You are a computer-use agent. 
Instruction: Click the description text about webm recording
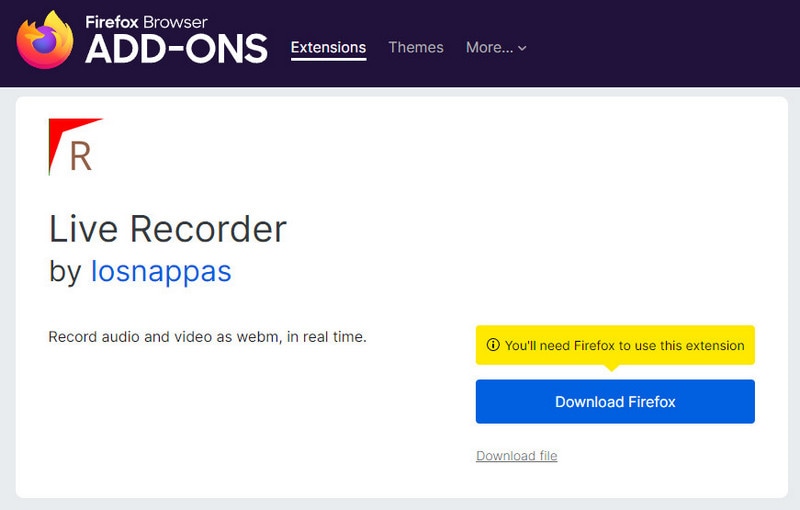coord(208,337)
